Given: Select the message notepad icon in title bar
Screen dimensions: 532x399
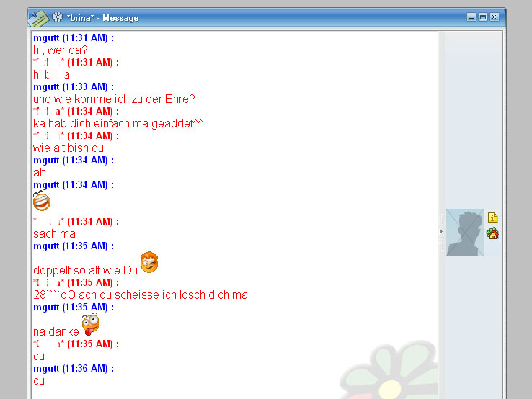Looking at the screenshot, I should click(x=39, y=18).
